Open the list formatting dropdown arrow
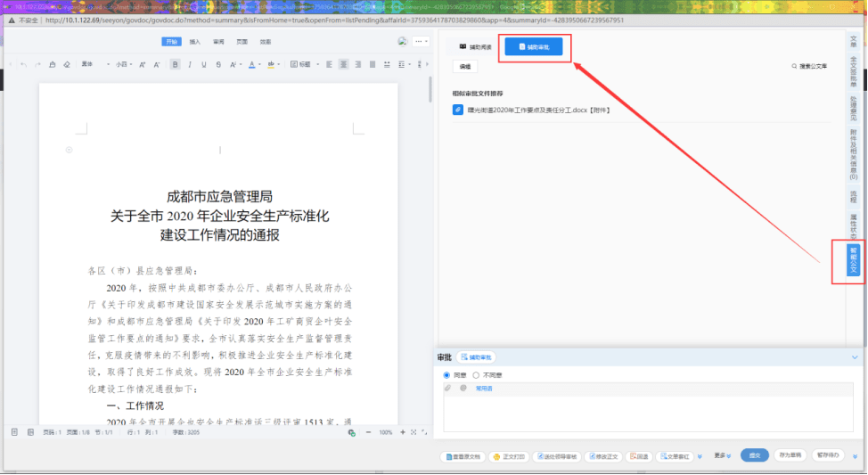 click(x=410, y=65)
